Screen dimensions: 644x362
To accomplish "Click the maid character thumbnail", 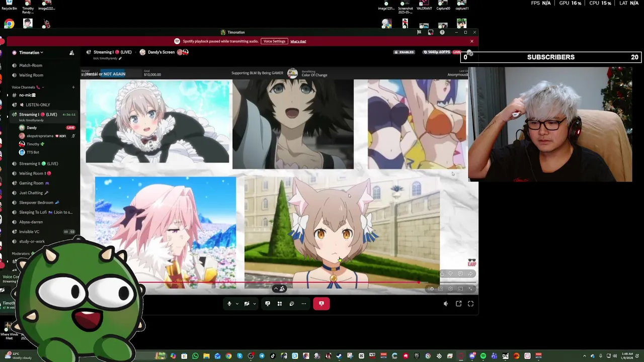I will 157,121.
